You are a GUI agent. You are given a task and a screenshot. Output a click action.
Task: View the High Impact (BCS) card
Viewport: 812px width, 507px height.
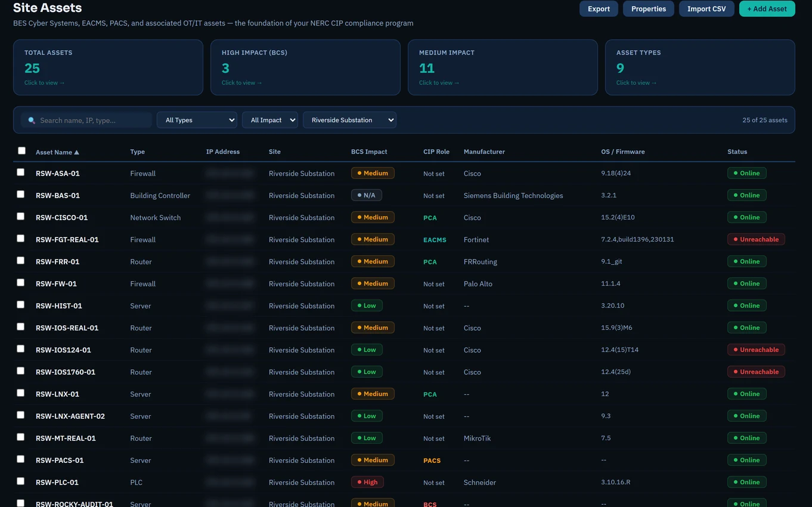(x=305, y=67)
